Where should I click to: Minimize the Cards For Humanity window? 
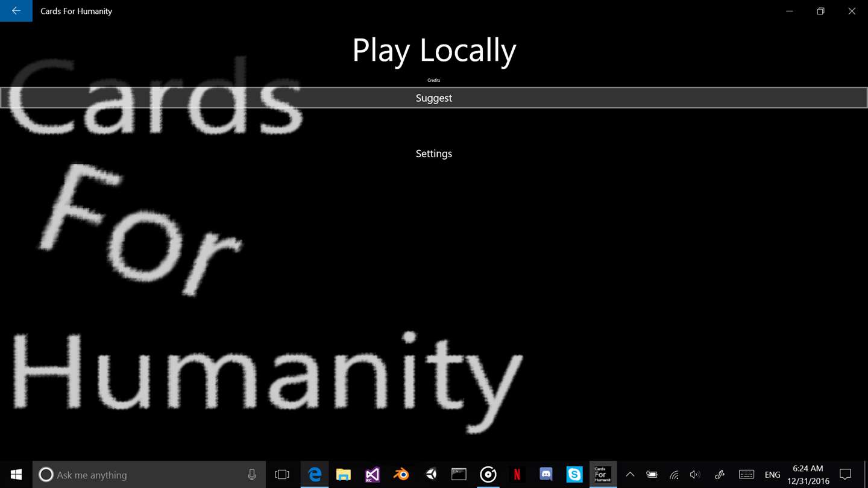pyautogui.click(x=790, y=11)
